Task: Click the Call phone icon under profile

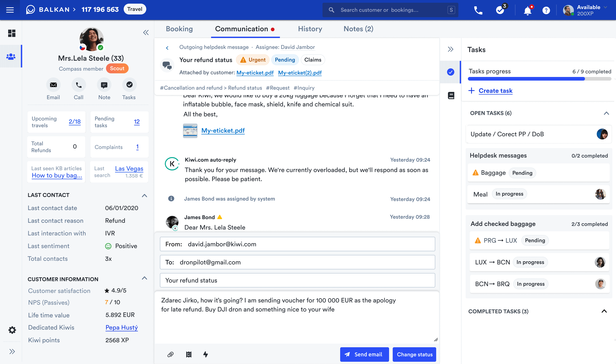Action: 79,85
